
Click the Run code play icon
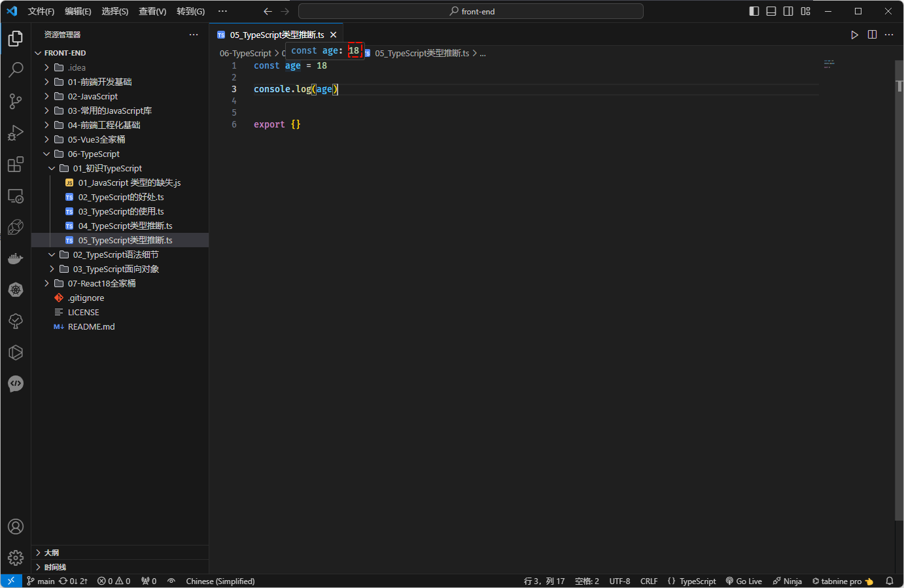pyautogui.click(x=854, y=35)
